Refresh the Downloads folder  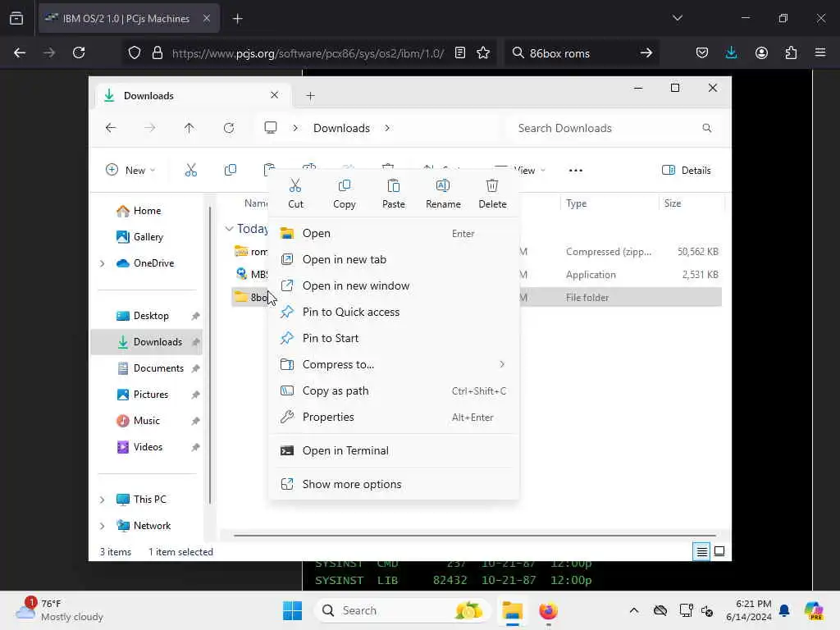(229, 128)
